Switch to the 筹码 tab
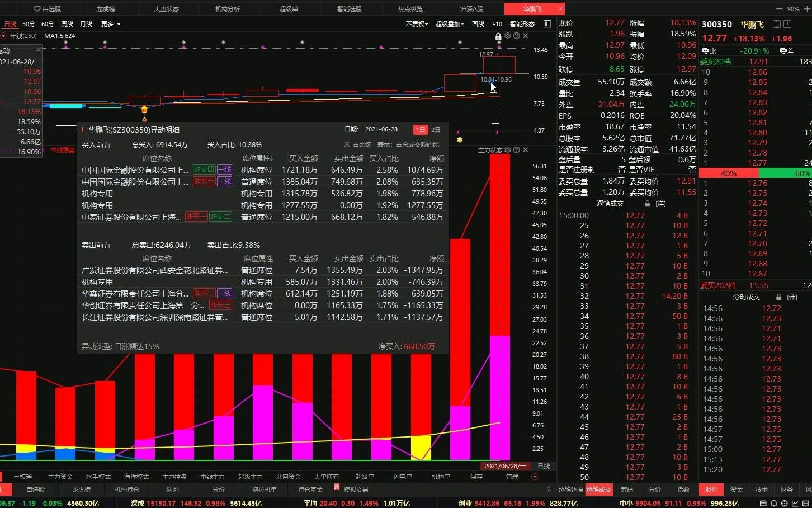The width and height of the screenshot is (812, 508). tap(627, 490)
